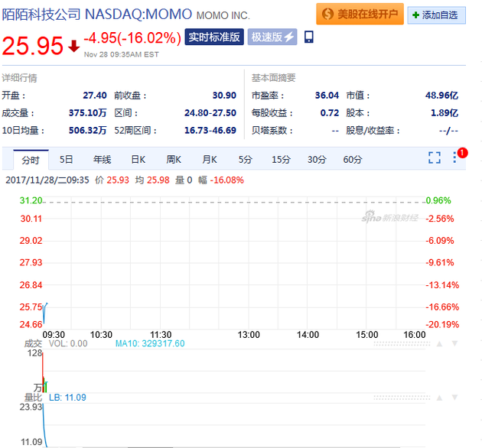Click up arrow in 量比 panel
This screenshot has width=482, height=448.
pos(440,398)
